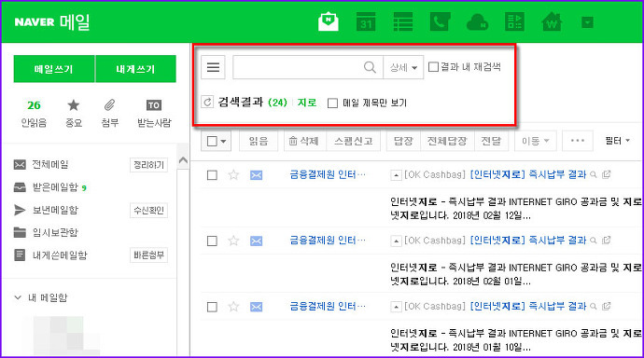Image resolution: width=644 pixels, height=358 pixels.
Task: Click the 전체답장 reply-all button
Action: point(447,141)
